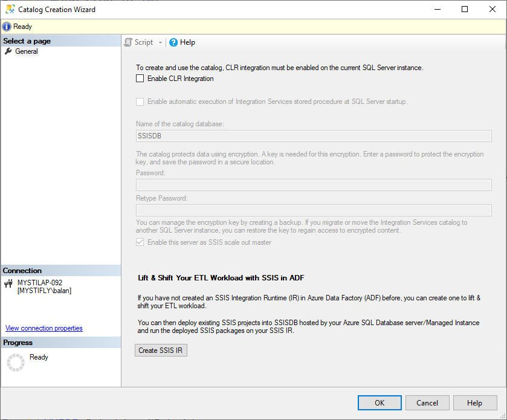Click the Password input field
The height and width of the screenshot is (420, 507).
click(x=314, y=185)
